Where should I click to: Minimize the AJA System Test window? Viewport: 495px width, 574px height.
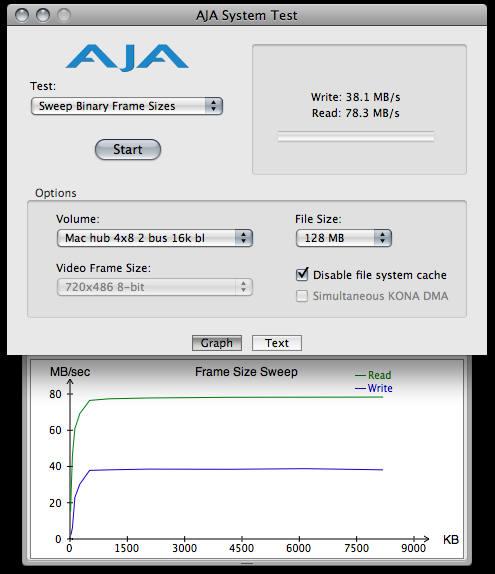(x=43, y=15)
